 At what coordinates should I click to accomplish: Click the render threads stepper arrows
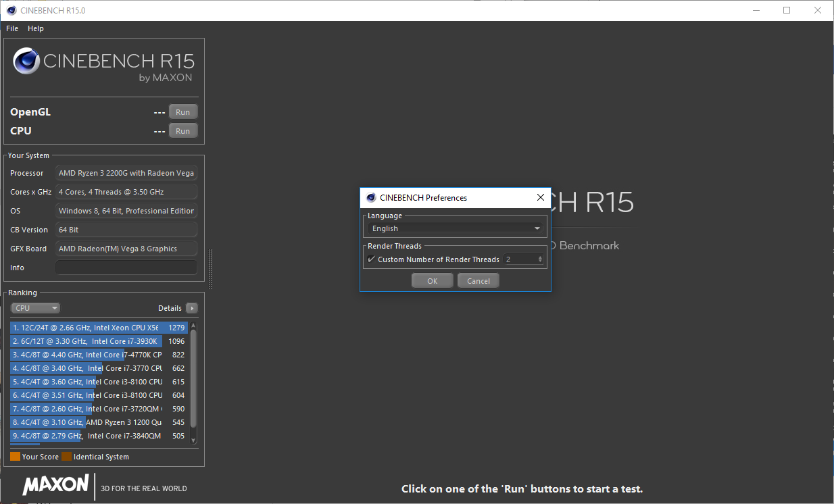point(540,259)
